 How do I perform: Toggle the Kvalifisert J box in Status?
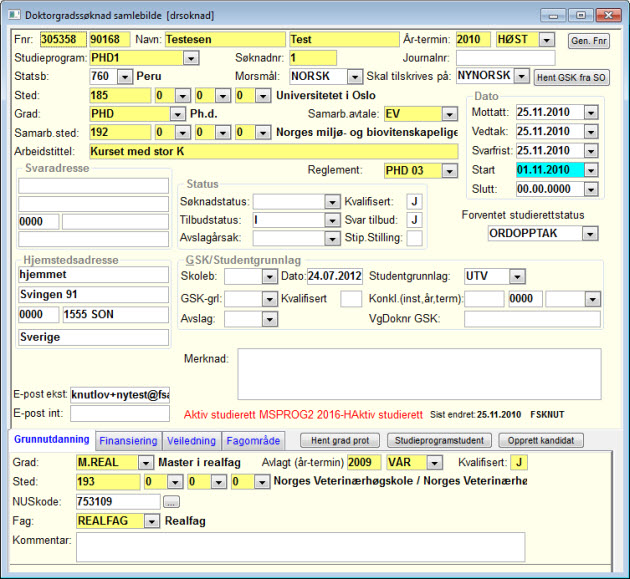(x=414, y=201)
